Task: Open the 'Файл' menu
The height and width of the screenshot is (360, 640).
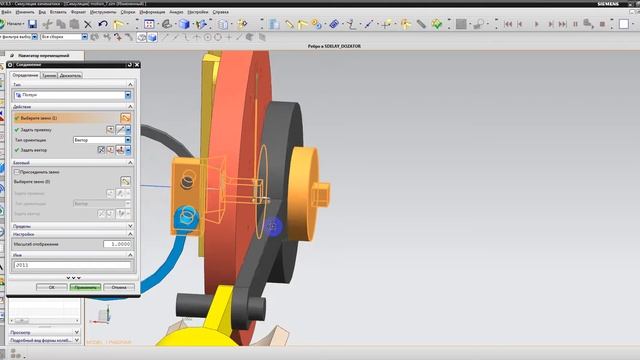Action: (x=6, y=12)
